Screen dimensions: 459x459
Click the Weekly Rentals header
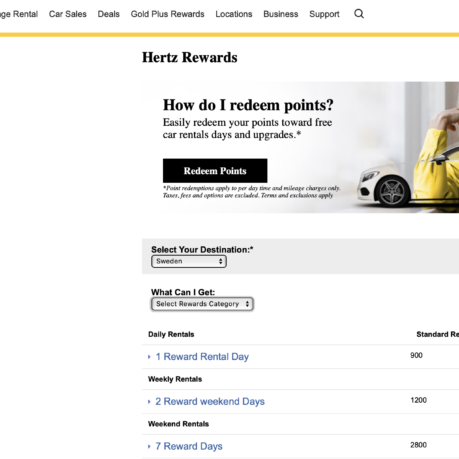[x=175, y=379]
